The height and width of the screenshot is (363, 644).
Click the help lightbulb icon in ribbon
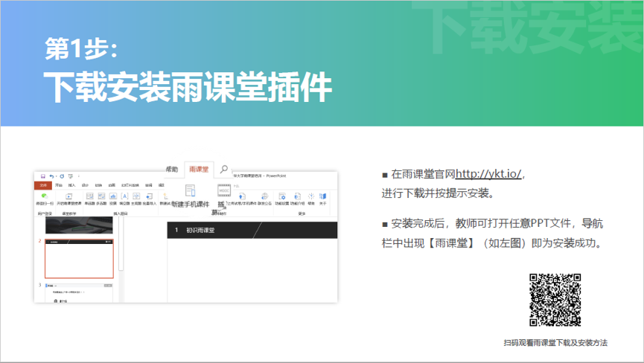tap(311, 196)
